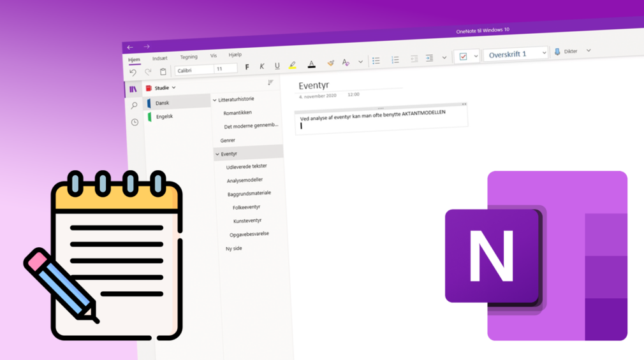
Task: Apply font color with A icon
Action: [x=311, y=64]
